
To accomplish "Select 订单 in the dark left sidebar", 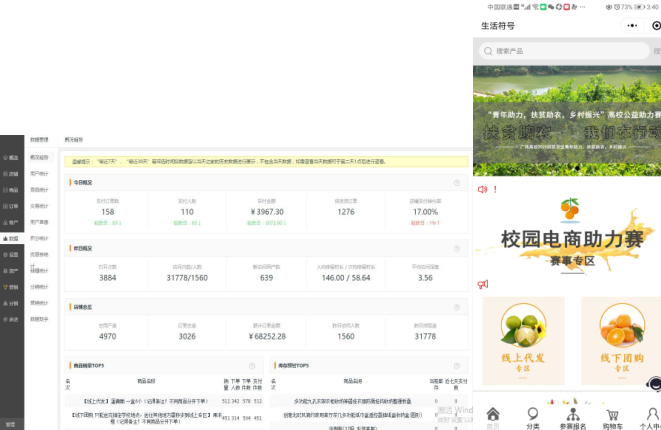I will click(13, 206).
